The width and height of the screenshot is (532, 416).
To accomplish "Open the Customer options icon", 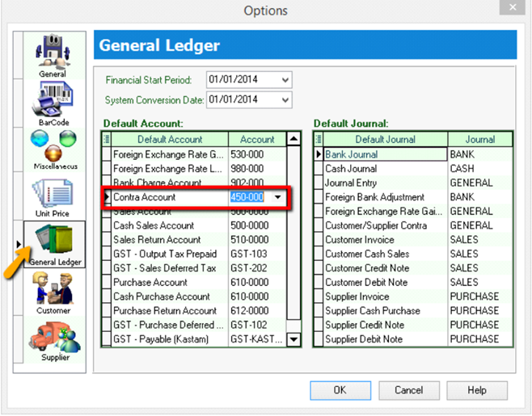I will [x=53, y=291].
